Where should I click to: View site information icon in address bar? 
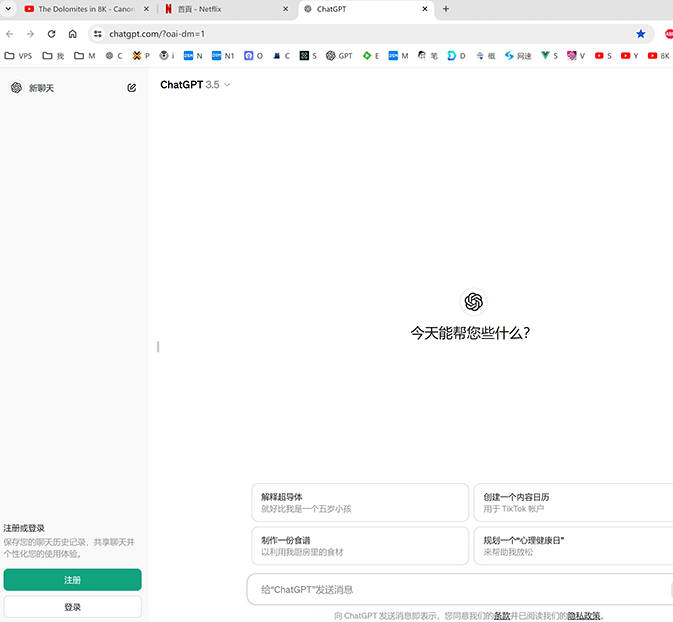point(98,34)
